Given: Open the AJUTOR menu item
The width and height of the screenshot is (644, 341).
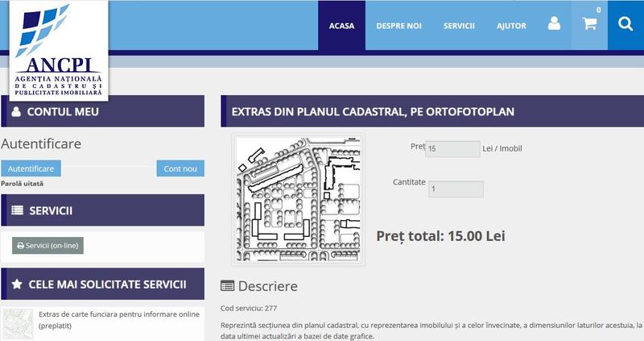Looking at the screenshot, I should click(x=511, y=26).
